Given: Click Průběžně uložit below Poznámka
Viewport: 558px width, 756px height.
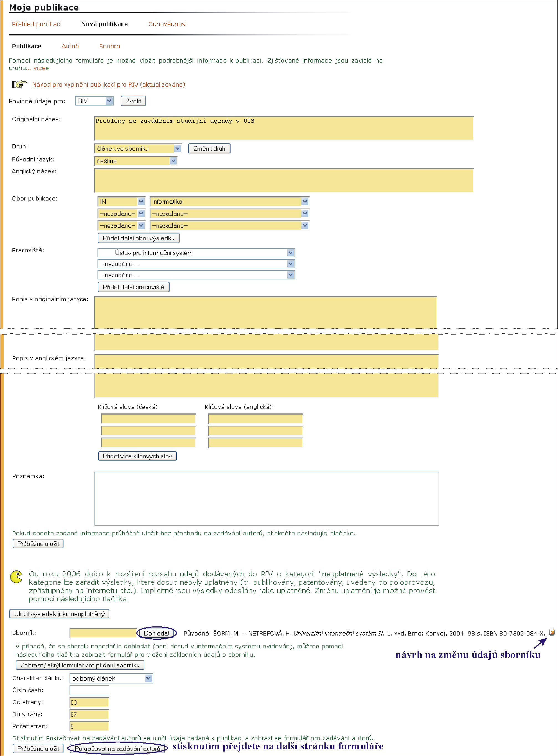Looking at the screenshot, I should [x=38, y=544].
